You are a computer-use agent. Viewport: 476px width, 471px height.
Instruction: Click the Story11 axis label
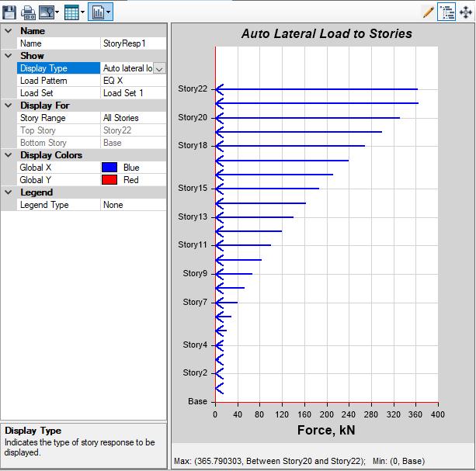point(193,244)
